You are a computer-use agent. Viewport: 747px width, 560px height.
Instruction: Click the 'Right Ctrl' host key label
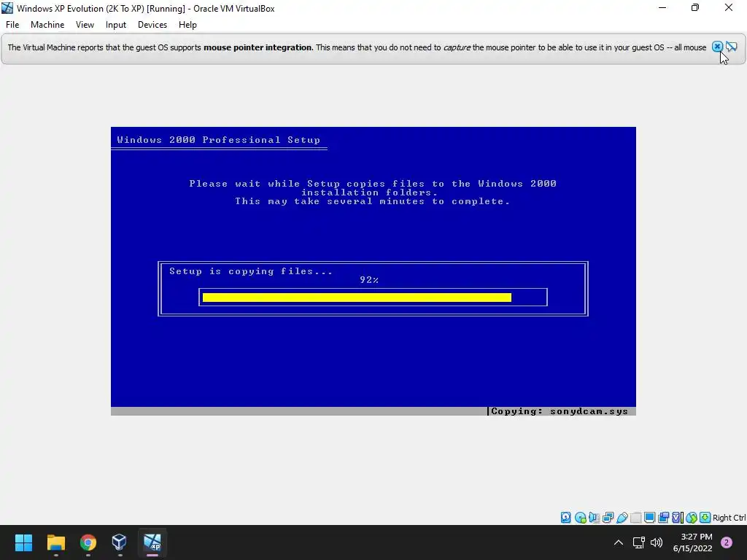click(729, 518)
